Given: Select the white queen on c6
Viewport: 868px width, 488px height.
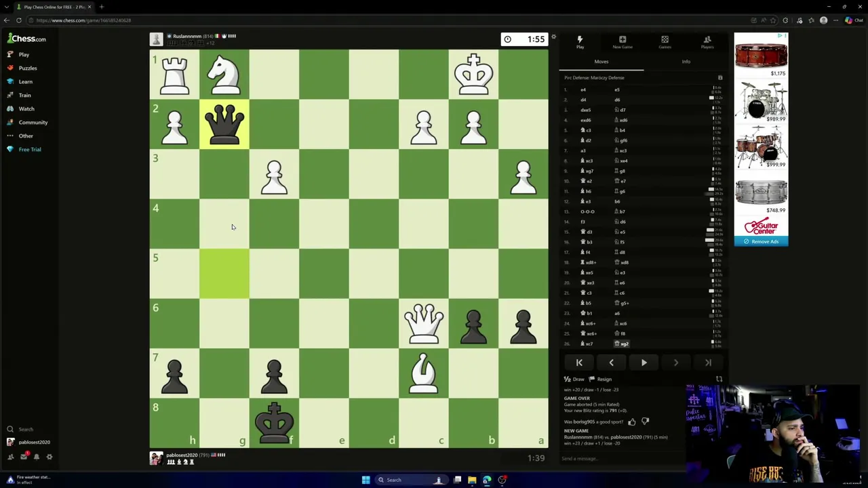Looking at the screenshot, I should [x=424, y=323].
